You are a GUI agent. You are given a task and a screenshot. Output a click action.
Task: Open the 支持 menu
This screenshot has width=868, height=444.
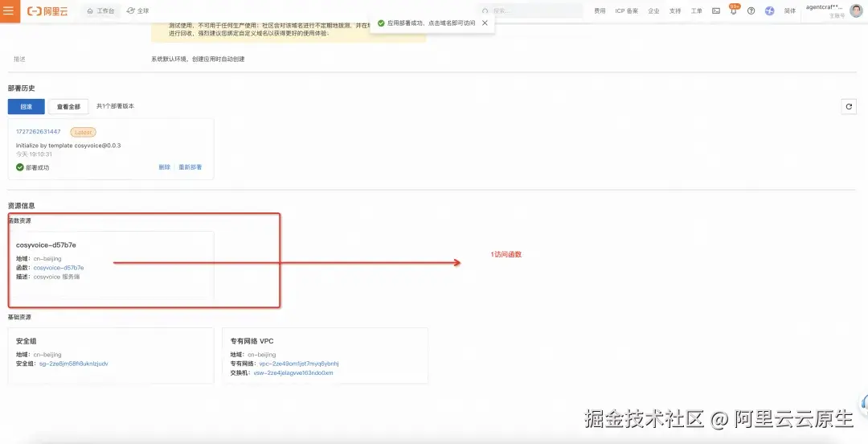[675, 11]
